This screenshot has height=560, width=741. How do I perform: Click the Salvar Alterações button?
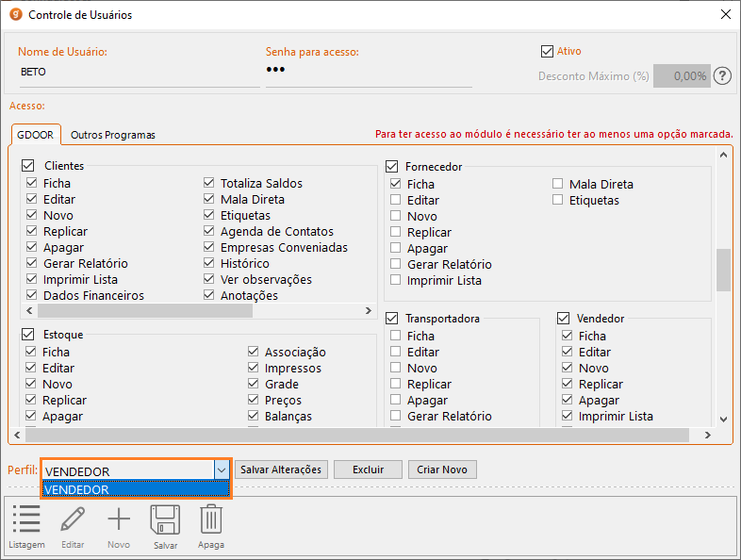281,469
